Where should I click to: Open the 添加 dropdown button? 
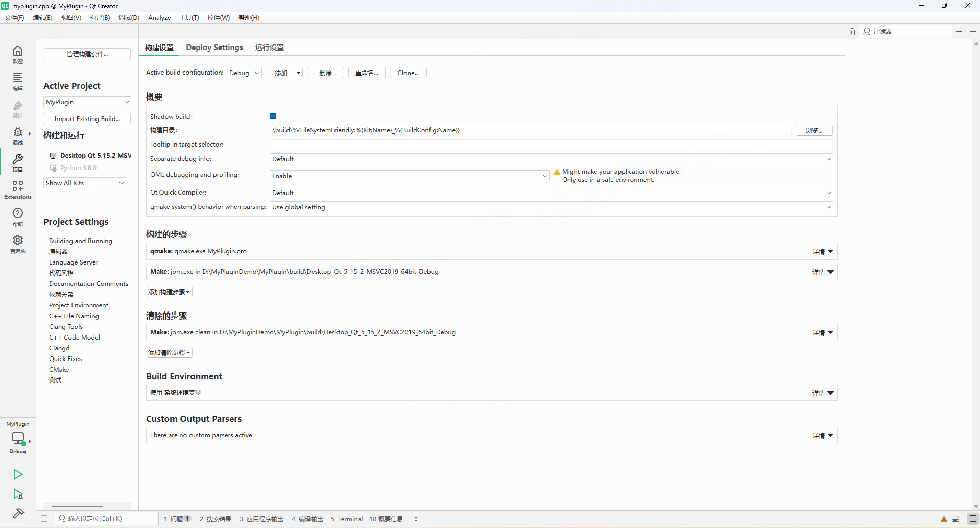click(284, 73)
